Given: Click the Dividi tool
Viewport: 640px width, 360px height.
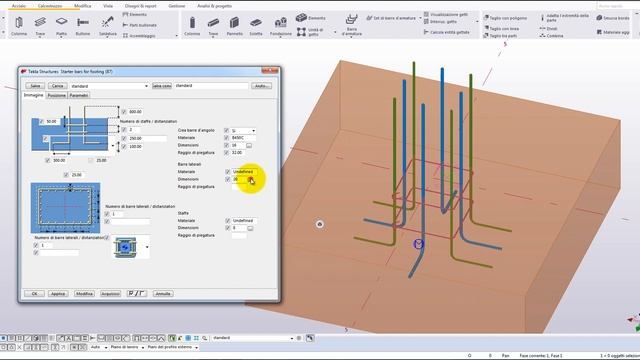Looking at the screenshot, I should [549, 29].
